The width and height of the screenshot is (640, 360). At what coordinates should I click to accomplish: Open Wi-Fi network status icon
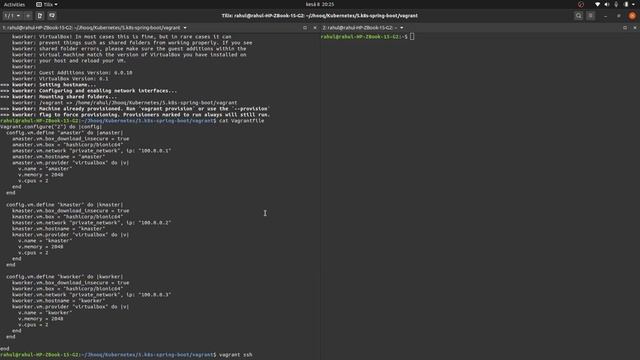pos(598,4)
